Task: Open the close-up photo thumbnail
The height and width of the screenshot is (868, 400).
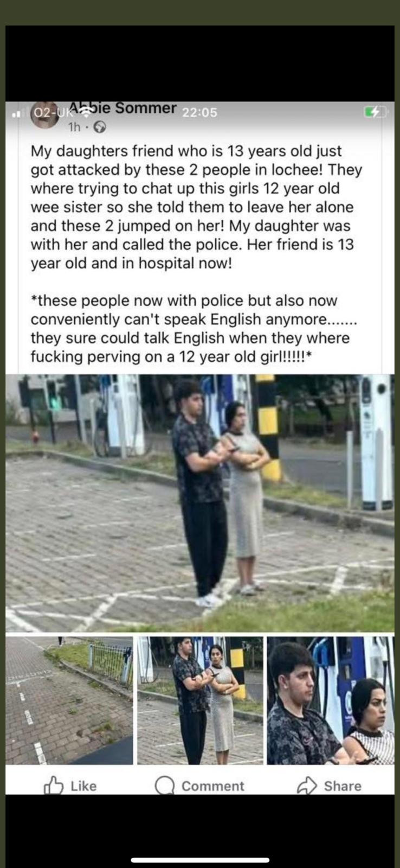Action: [x=331, y=700]
